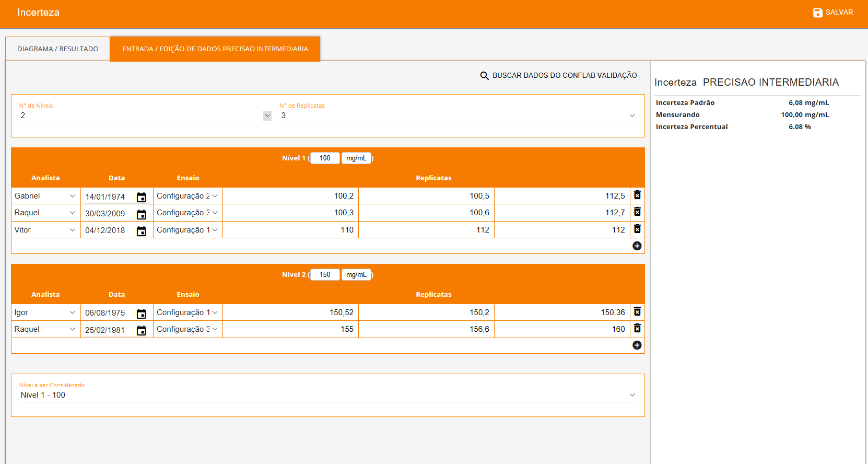Click the save disk icon next to SALVAR

[x=817, y=13]
